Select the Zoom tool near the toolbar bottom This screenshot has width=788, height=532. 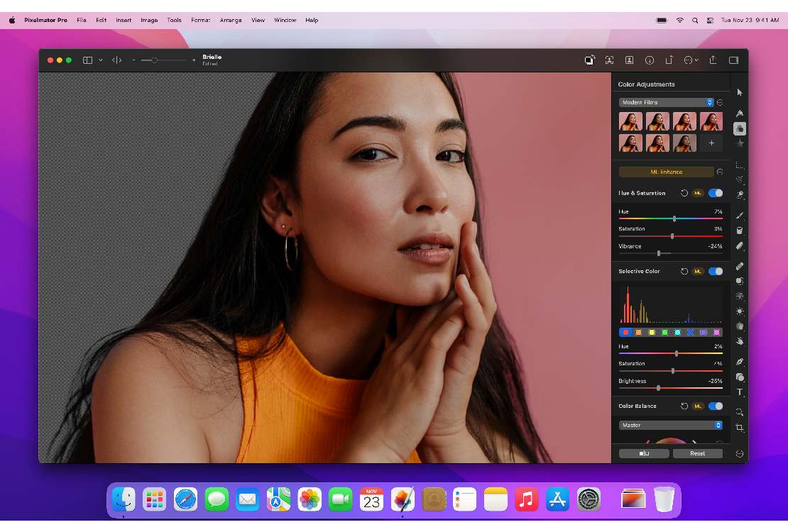pyautogui.click(x=740, y=411)
